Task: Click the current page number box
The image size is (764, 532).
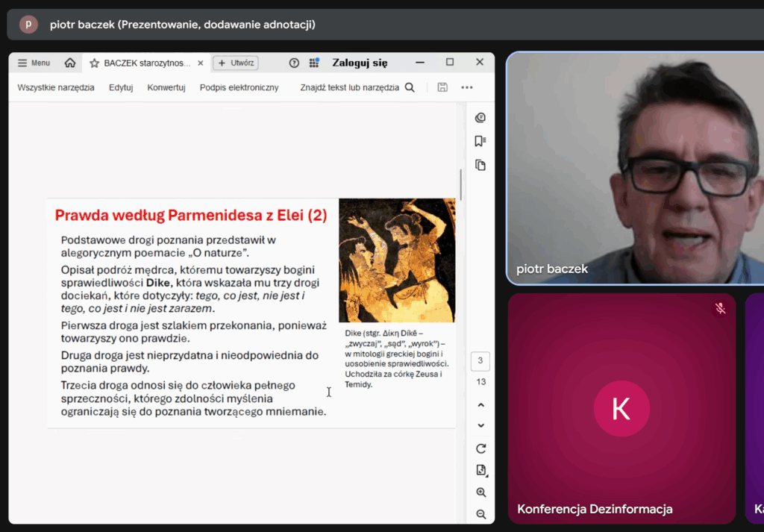Action: point(480,361)
